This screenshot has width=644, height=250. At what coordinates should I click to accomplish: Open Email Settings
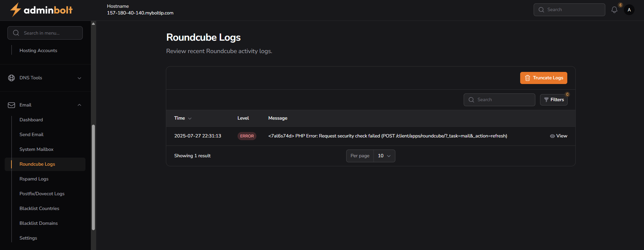tap(28, 238)
